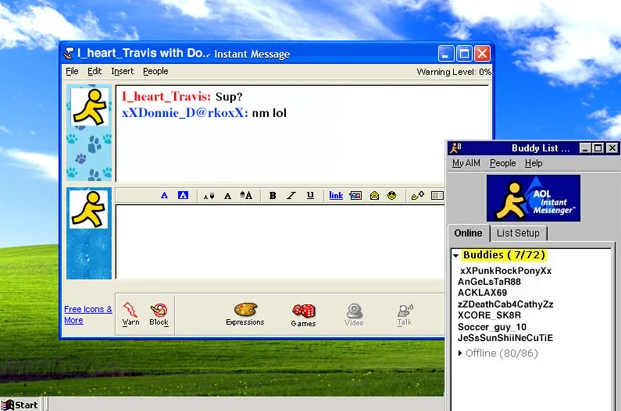The width and height of the screenshot is (621, 411).
Task: Select buddy xXPunkRockPonyXx in the list
Action: [x=505, y=270]
